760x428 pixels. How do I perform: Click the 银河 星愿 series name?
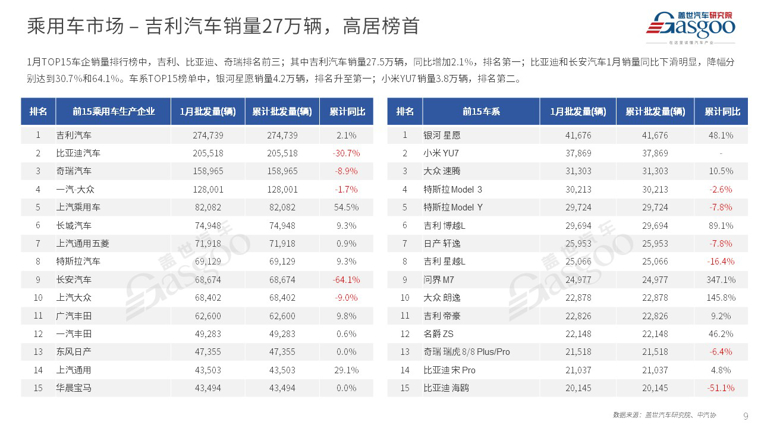442,135
